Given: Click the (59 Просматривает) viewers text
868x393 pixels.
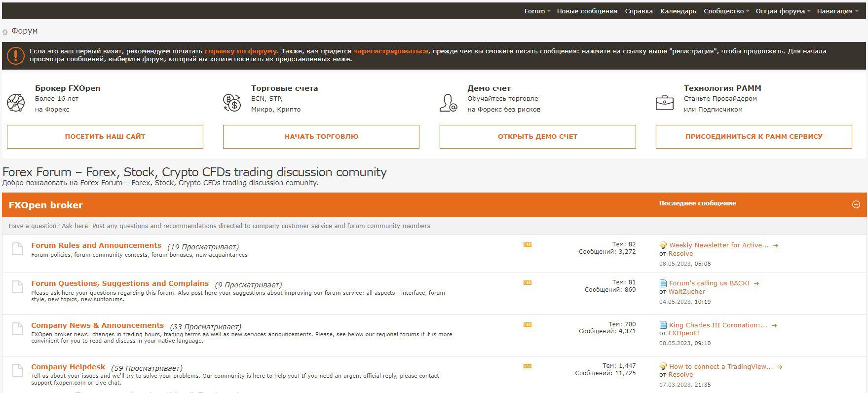Looking at the screenshot, I should pyautogui.click(x=147, y=368).
